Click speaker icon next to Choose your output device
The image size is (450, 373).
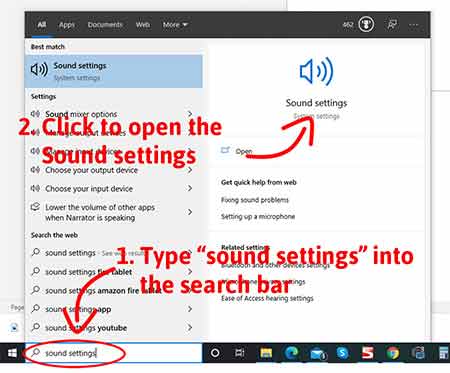click(35, 170)
